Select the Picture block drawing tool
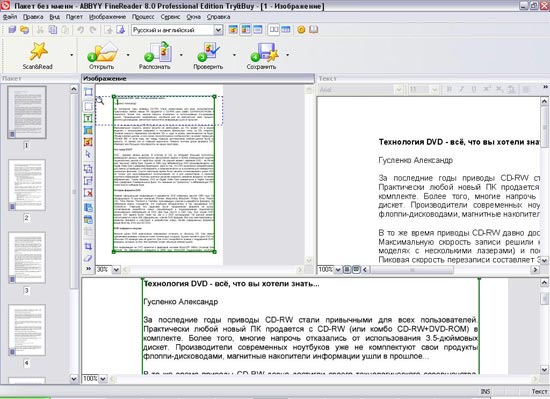The height and width of the screenshot is (399, 550). [x=88, y=142]
